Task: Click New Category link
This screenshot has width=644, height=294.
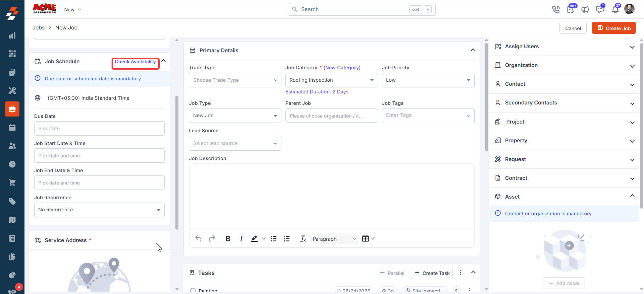Action: [x=342, y=68]
